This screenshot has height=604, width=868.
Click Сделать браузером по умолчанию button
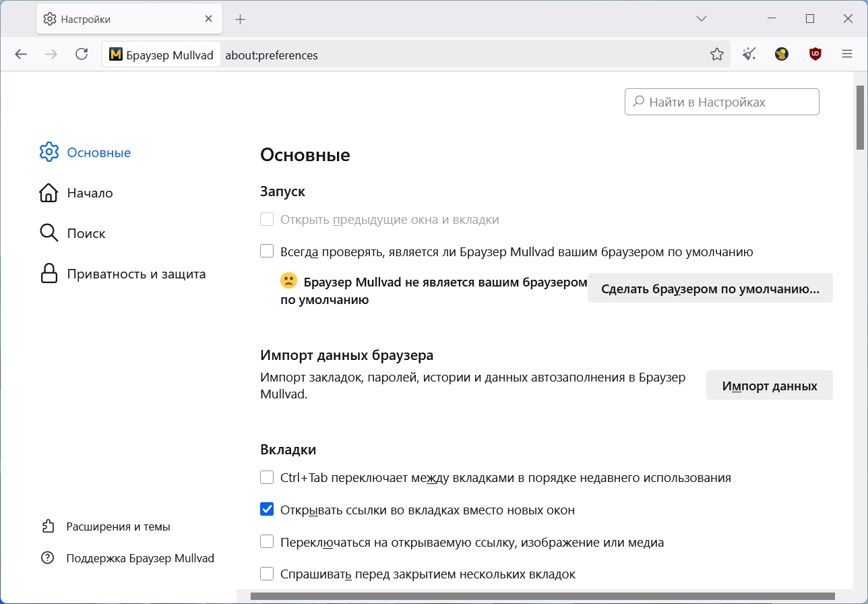pyautogui.click(x=710, y=289)
